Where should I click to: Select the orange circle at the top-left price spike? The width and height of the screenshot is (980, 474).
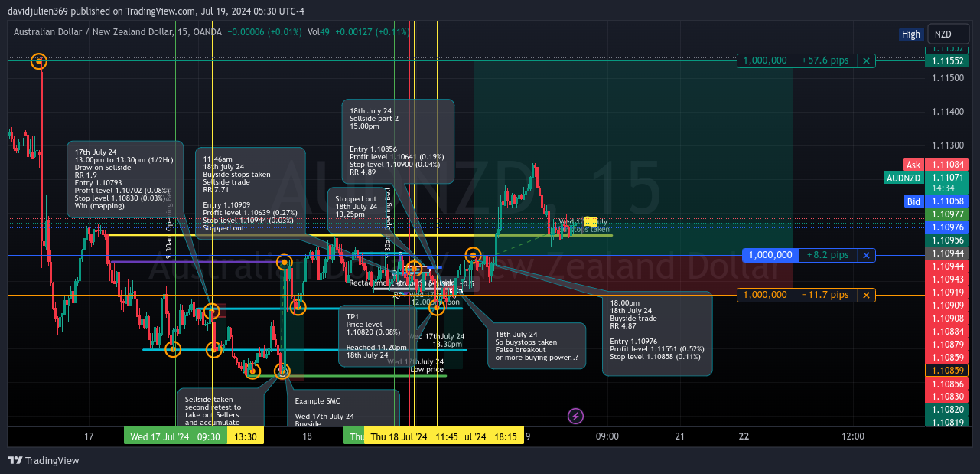click(38, 60)
